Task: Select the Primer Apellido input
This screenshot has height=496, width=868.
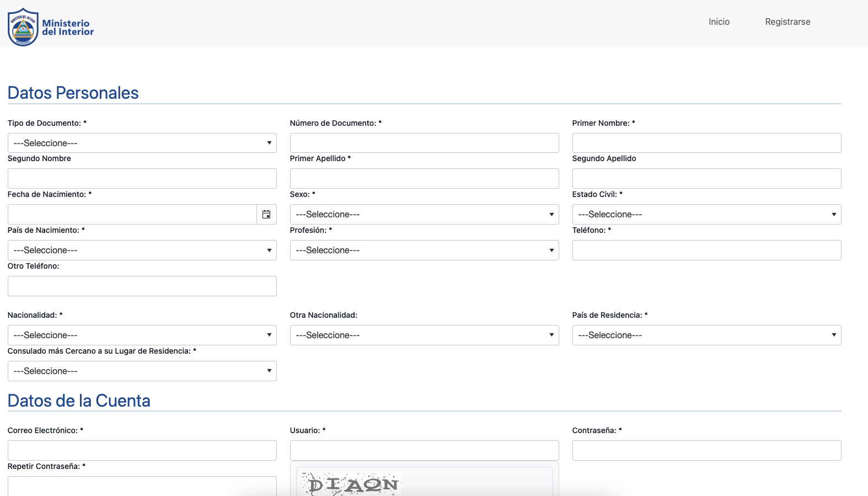Action: click(425, 178)
